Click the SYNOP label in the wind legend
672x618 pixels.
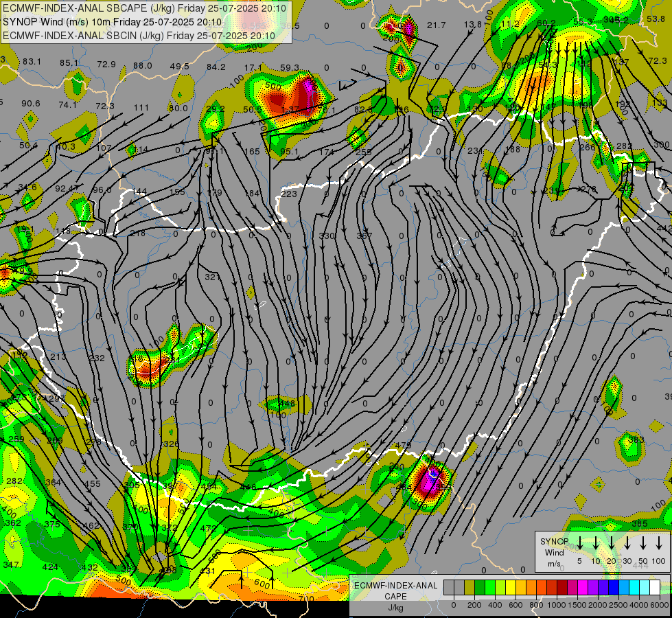[554, 541]
